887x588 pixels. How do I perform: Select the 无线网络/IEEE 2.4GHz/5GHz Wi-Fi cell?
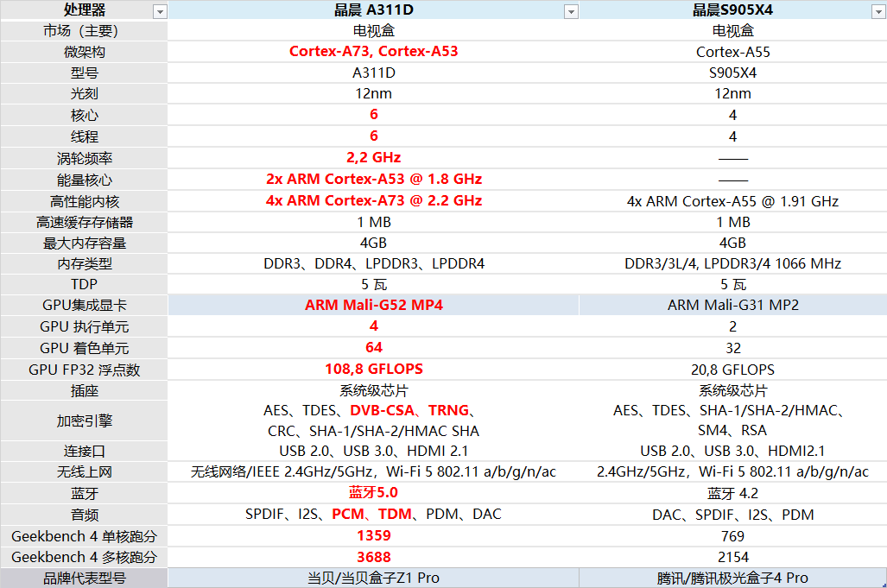pyautogui.click(x=373, y=471)
